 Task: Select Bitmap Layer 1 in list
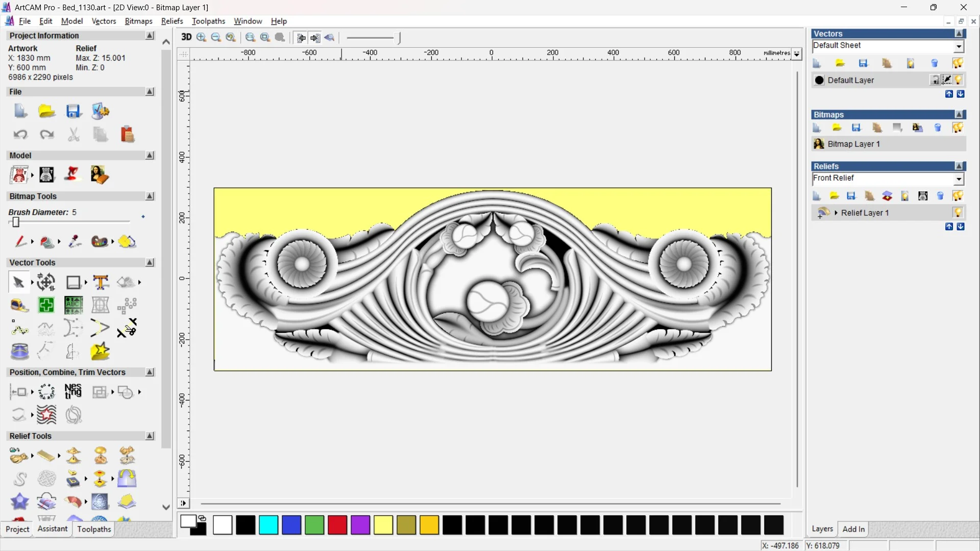click(x=853, y=144)
